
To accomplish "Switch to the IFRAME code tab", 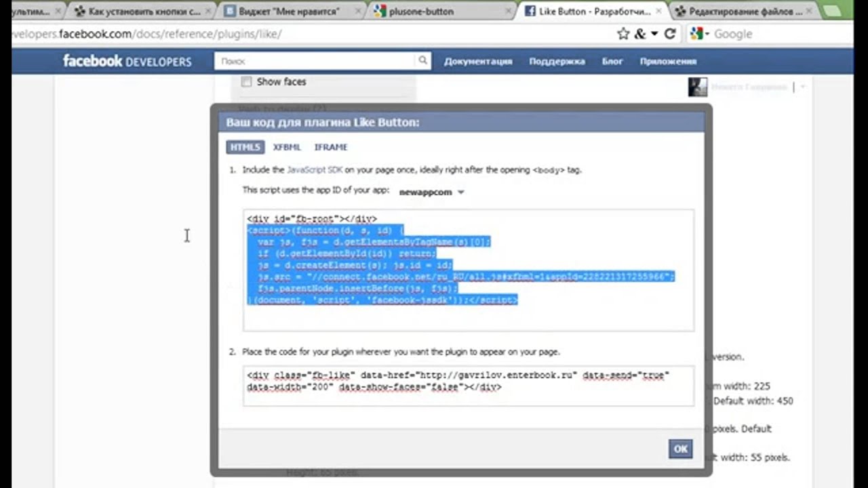I will click(331, 147).
